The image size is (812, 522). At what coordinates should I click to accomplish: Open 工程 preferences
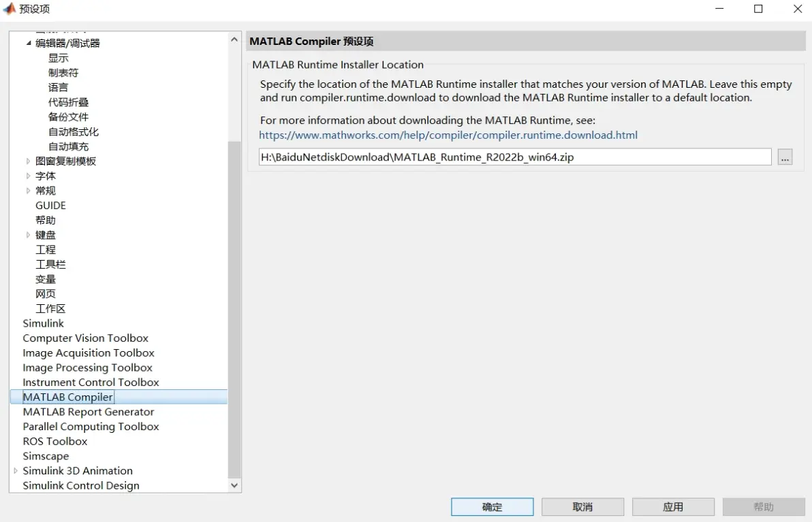(x=46, y=250)
